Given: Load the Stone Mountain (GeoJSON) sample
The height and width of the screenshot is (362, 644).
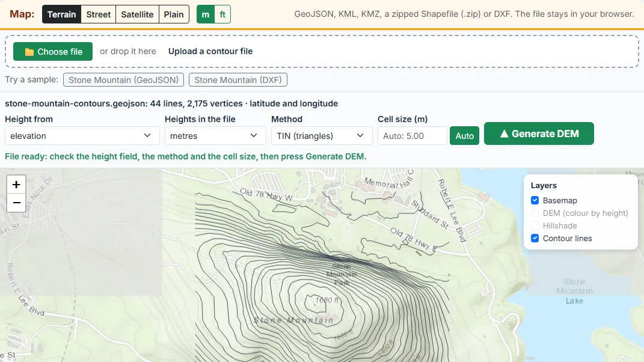Looking at the screenshot, I should 124,80.
